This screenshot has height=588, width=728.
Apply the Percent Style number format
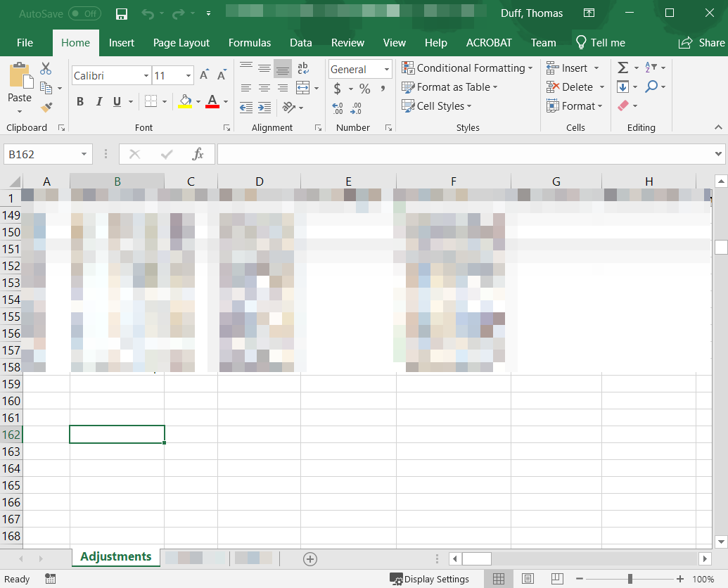pyautogui.click(x=364, y=89)
